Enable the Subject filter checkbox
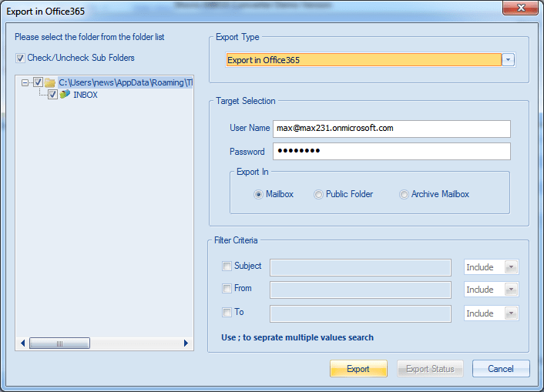Viewport: 544px width, 392px height. (227, 266)
